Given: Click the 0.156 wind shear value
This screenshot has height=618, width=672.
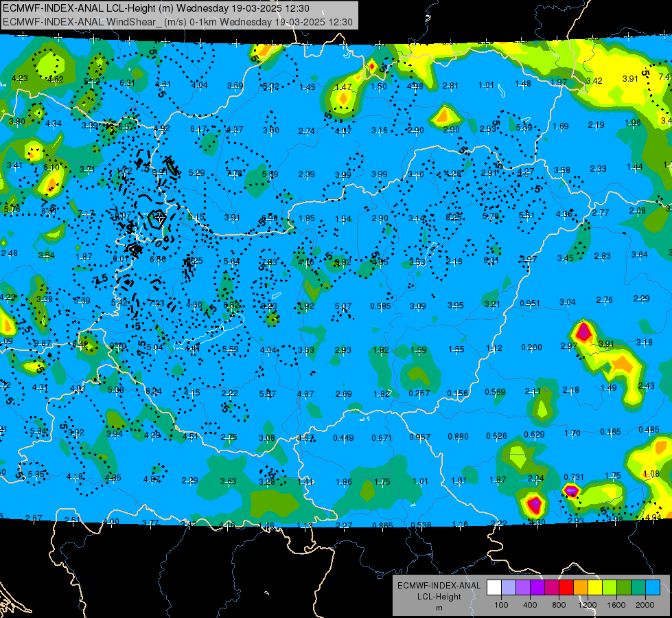Looking at the screenshot, I should (x=457, y=393).
